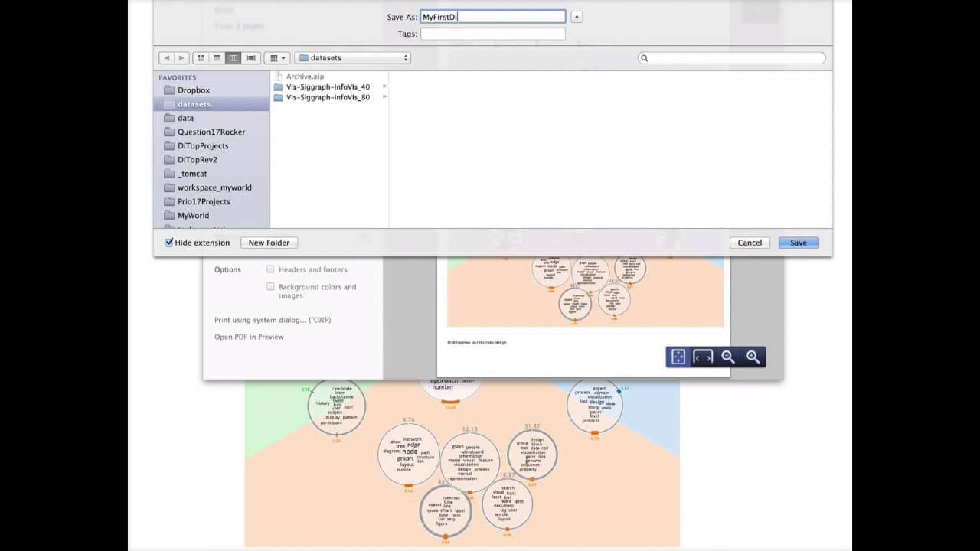Click the 'network edge node graph' topic bubble
The image size is (980, 551).
[409, 455]
